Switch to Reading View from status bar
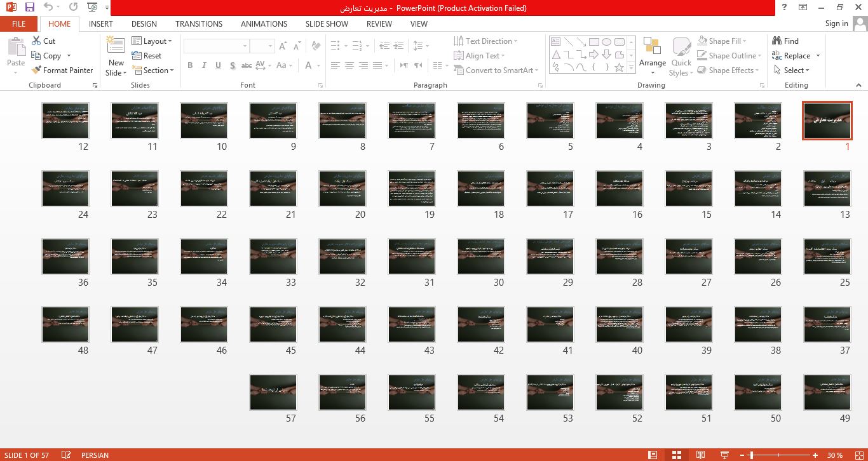868x461 pixels. [x=700, y=455]
